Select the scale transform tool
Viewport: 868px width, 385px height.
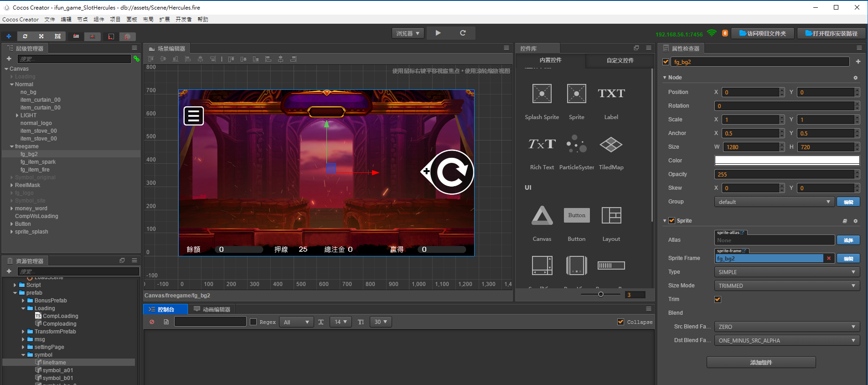point(41,36)
